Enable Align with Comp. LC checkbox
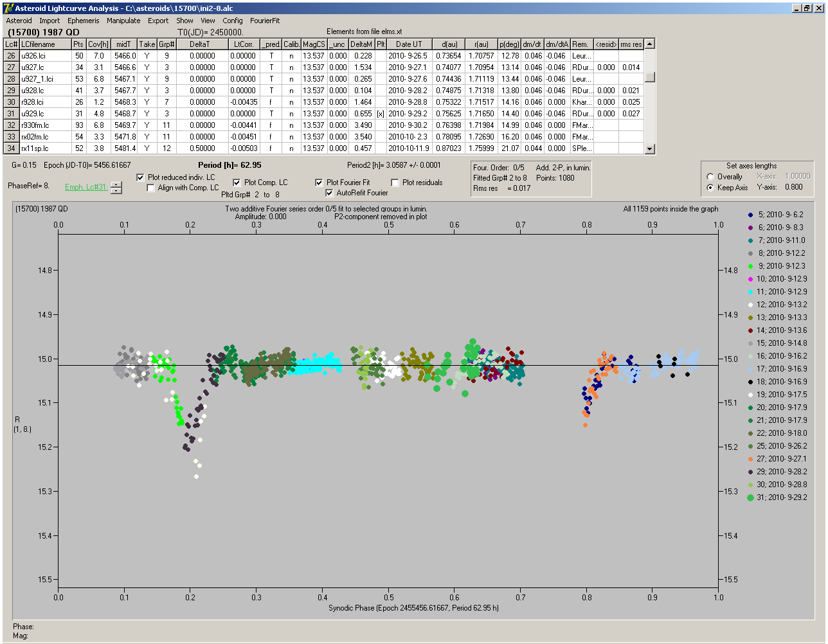This screenshot has width=828, height=644. coord(151,188)
